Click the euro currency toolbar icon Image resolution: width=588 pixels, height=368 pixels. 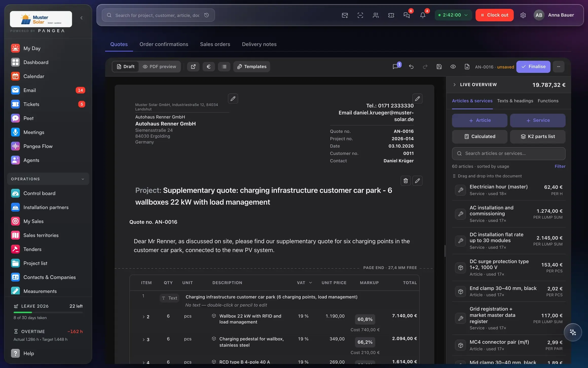point(209,67)
